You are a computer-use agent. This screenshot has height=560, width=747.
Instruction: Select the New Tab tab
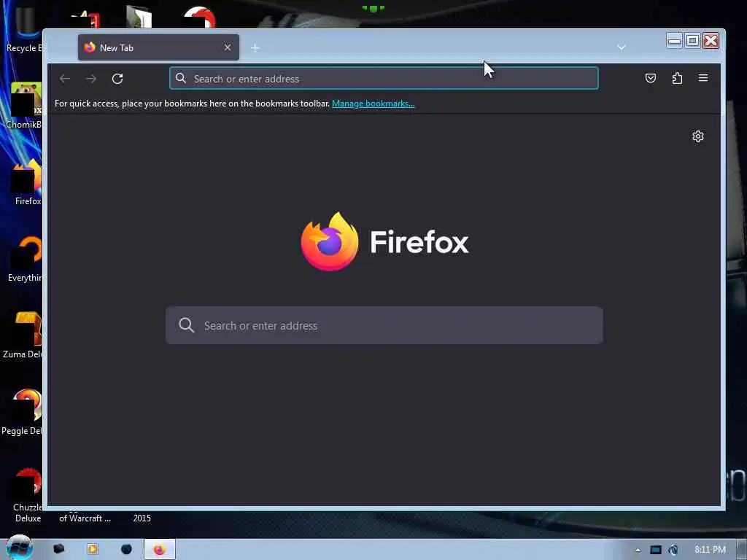[158, 47]
